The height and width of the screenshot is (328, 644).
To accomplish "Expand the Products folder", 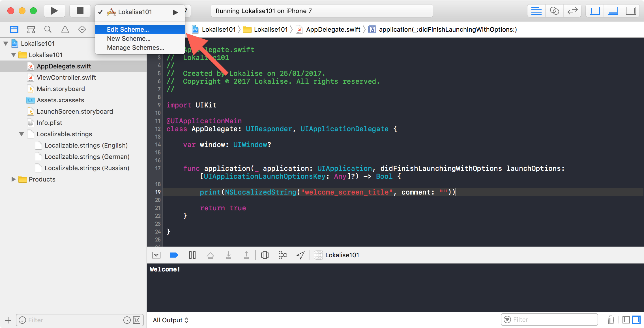I will (13, 179).
